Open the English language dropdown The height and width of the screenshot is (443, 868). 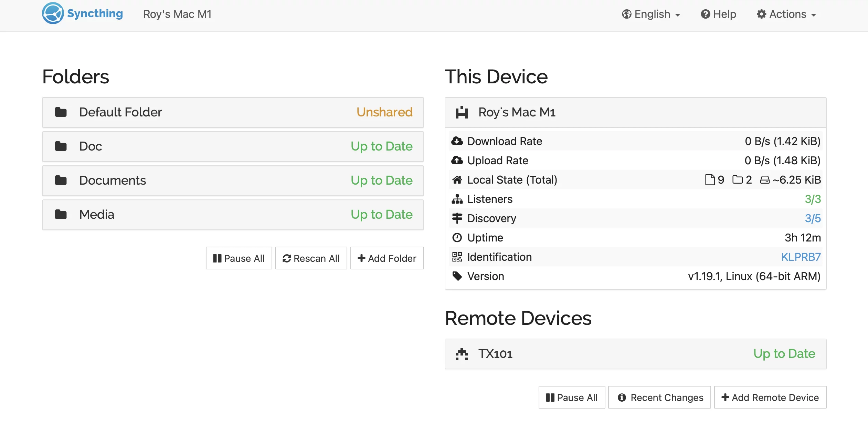651,14
